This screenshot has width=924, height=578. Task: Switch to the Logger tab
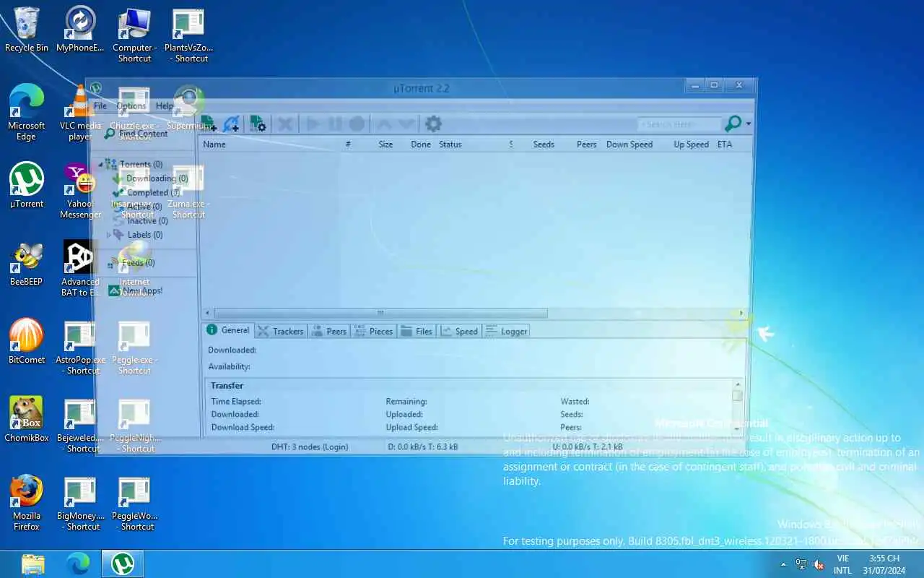[x=506, y=331]
